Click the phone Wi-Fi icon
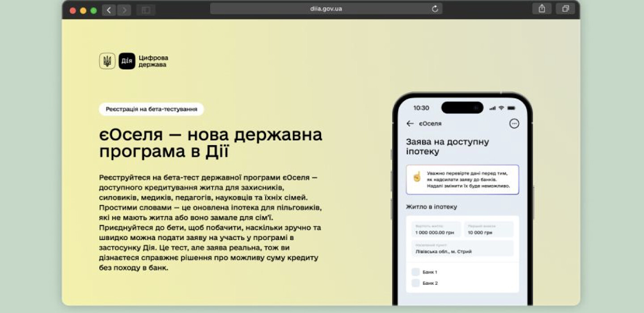The width and height of the screenshot is (644, 313). [501, 108]
